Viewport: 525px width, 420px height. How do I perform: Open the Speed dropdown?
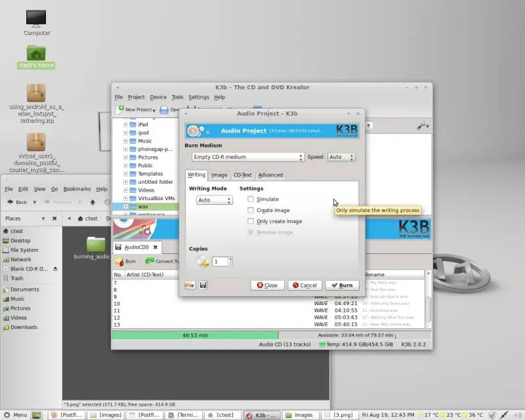click(341, 157)
